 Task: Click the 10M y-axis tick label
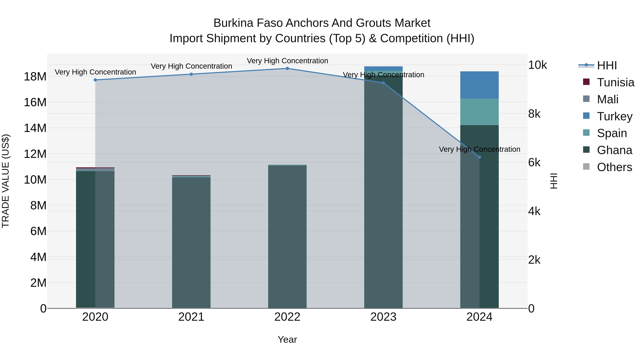point(35,180)
